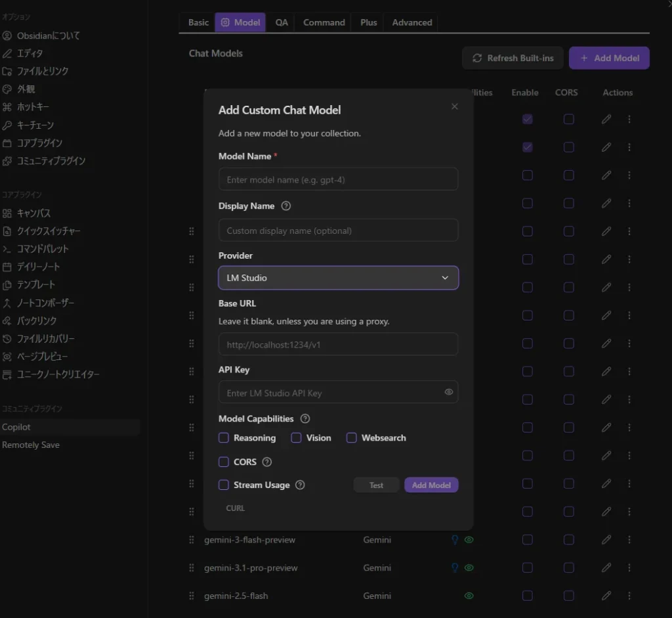This screenshot has height=618, width=672.
Task: Check the Vision capability checkbox
Action: pyautogui.click(x=297, y=438)
